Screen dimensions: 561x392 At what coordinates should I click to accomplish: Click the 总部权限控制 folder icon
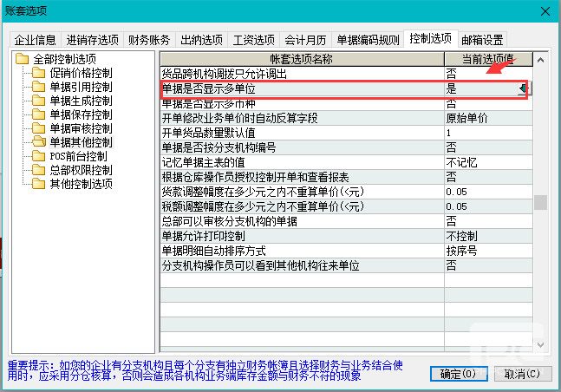38,170
